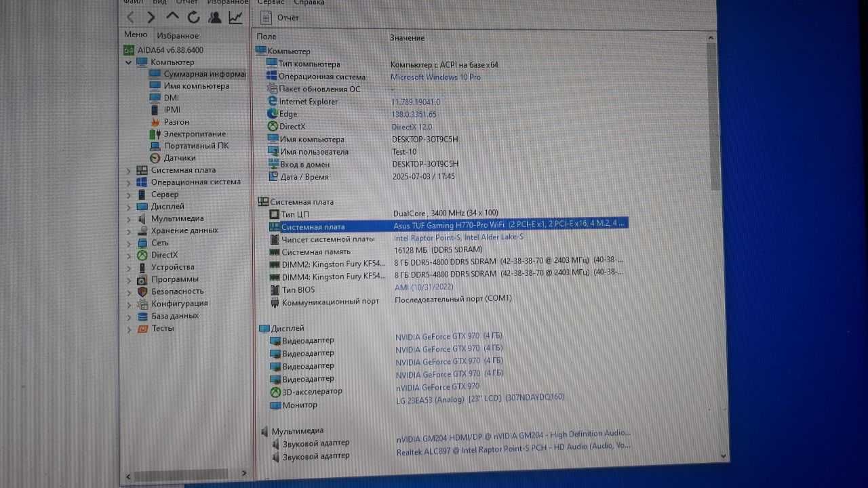Click the Xbox icon beside 3D-акселератор

coord(275,392)
